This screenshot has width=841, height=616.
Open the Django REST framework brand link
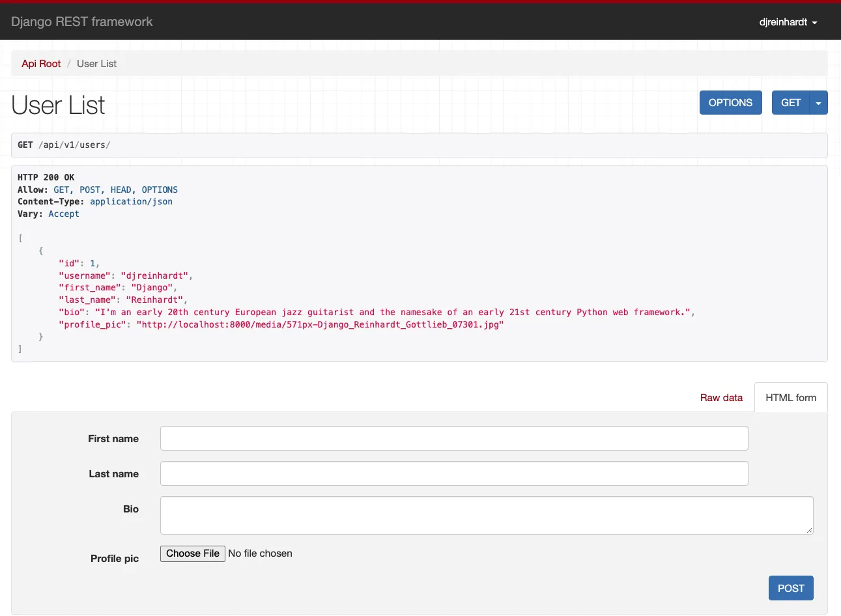tap(82, 21)
